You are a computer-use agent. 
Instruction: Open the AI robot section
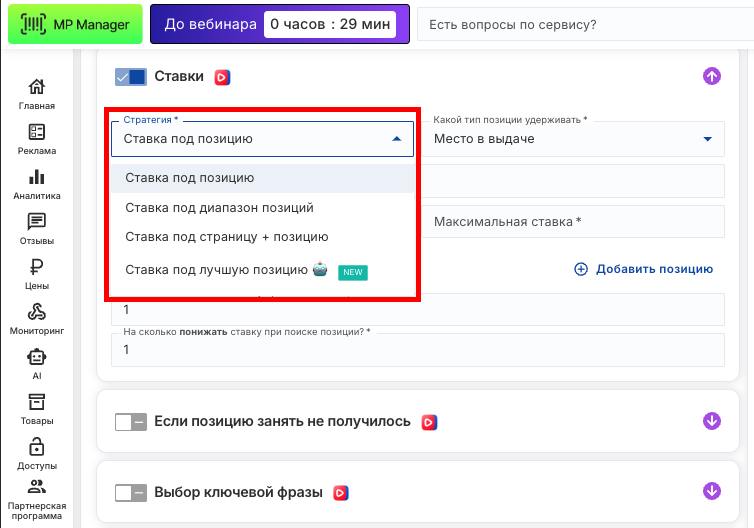(x=37, y=363)
